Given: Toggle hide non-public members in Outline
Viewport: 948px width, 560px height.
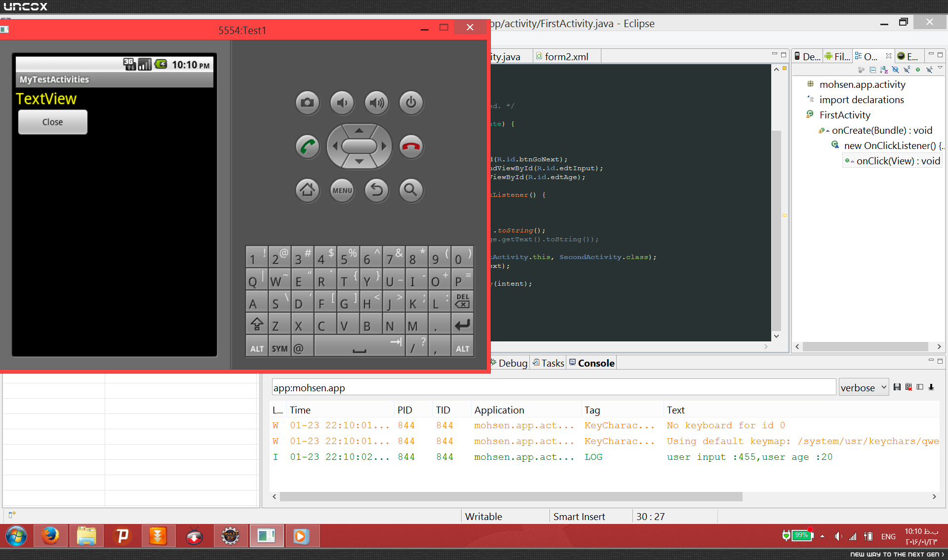Looking at the screenshot, I should (x=918, y=70).
